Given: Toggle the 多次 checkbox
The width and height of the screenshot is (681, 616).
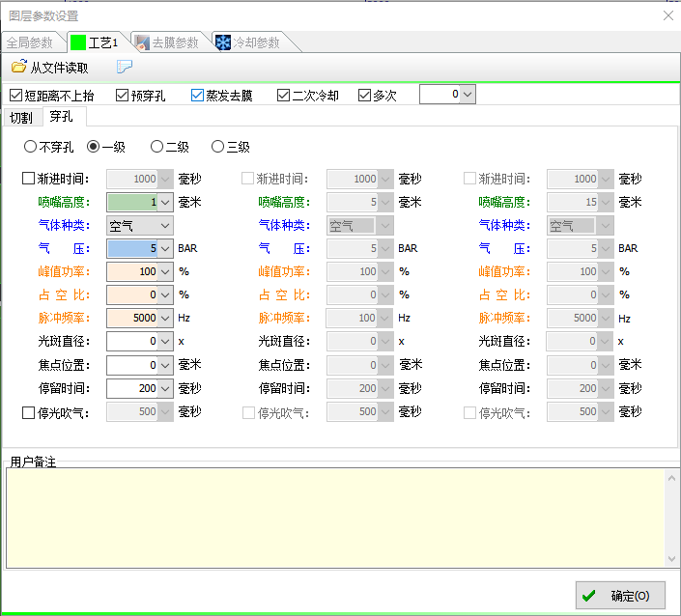Looking at the screenshot, I should (x=364, y=95).
